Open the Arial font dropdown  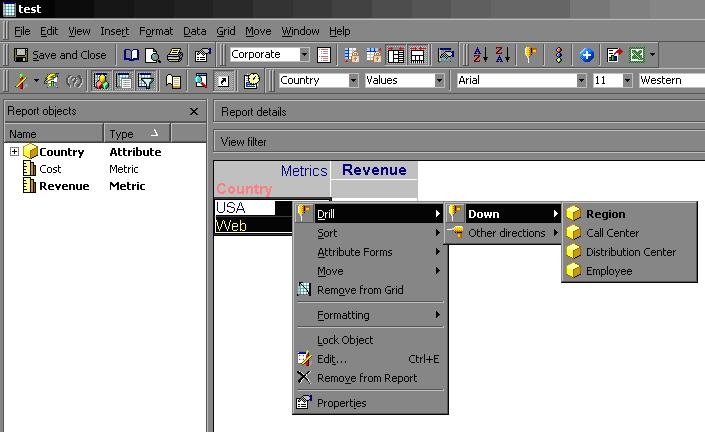(x=581, y=80)
